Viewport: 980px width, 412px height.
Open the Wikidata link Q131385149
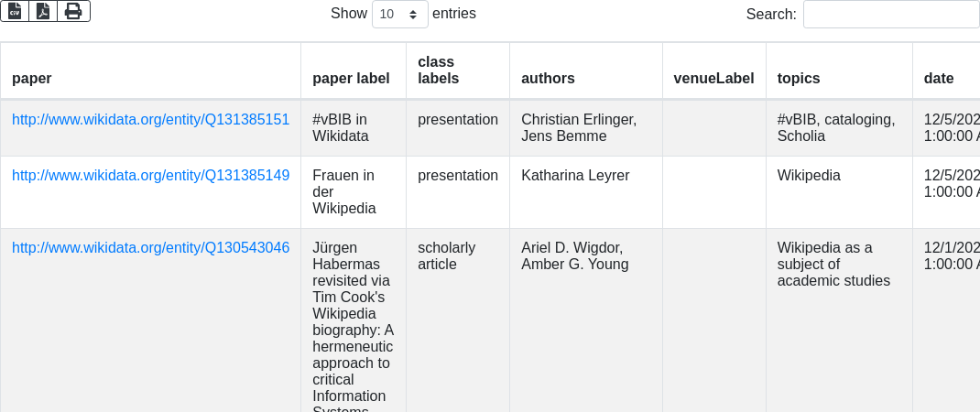(150, 176)
